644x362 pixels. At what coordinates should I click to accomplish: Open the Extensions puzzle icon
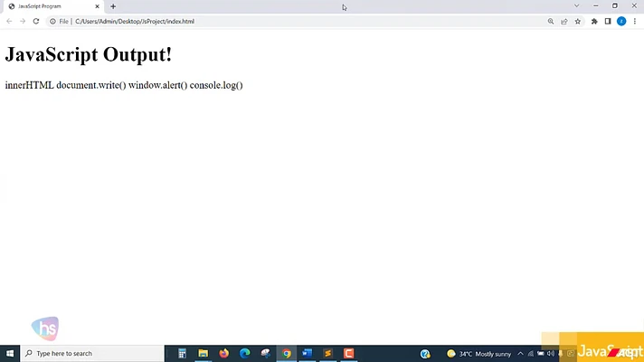coord(594,22)
